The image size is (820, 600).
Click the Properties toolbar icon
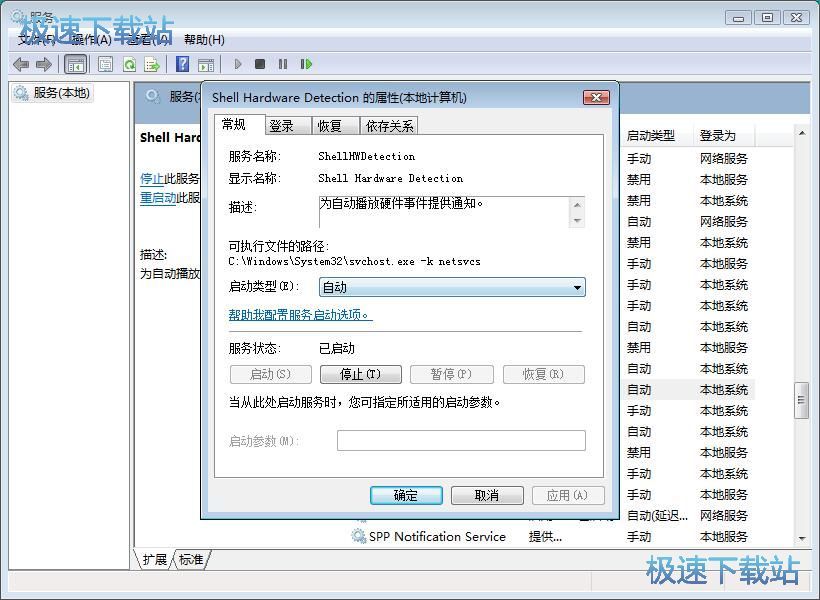[x=106, y=64]
